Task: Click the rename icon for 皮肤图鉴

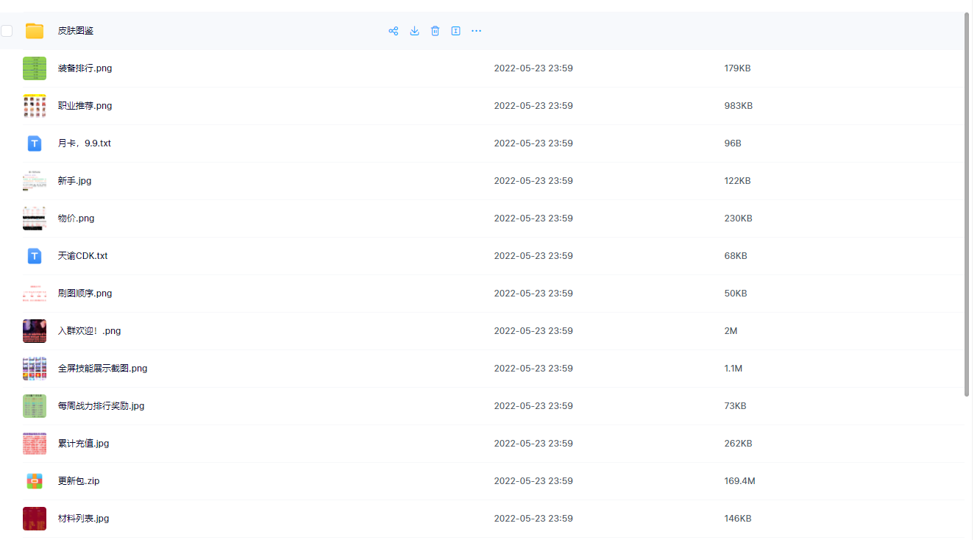Action: point(455,31)
